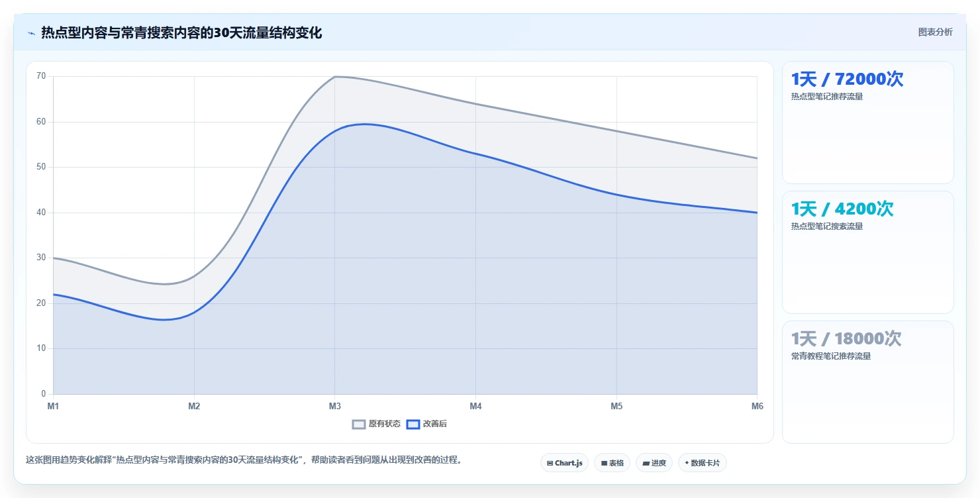Click the M2 x-axis label
Screen dimensions: 980x498
[194, 406]
